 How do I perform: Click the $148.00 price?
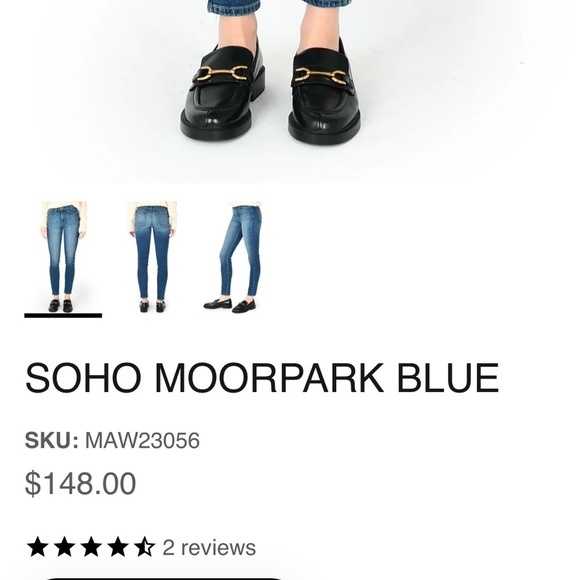(80, 483)
